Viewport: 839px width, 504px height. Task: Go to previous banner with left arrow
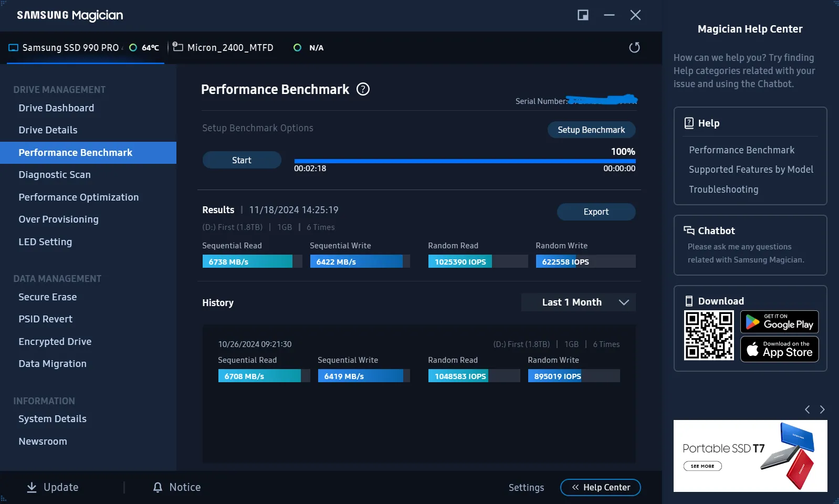(807, 409)
